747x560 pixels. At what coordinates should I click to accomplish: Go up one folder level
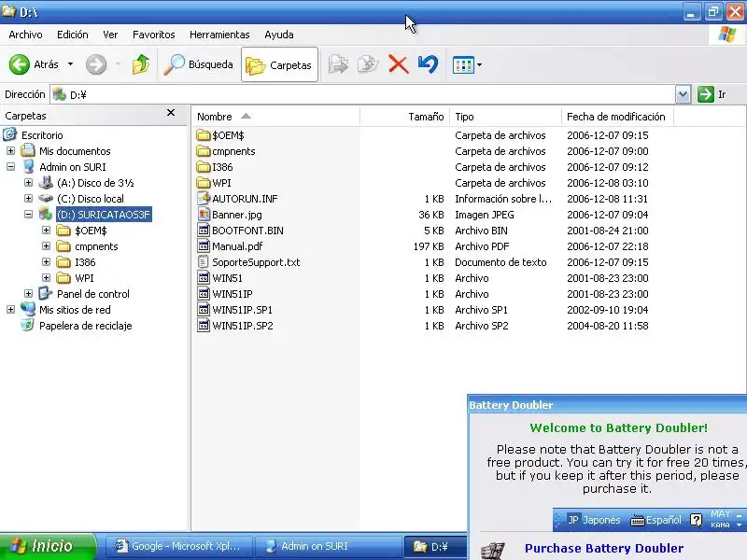coord(141,64)
